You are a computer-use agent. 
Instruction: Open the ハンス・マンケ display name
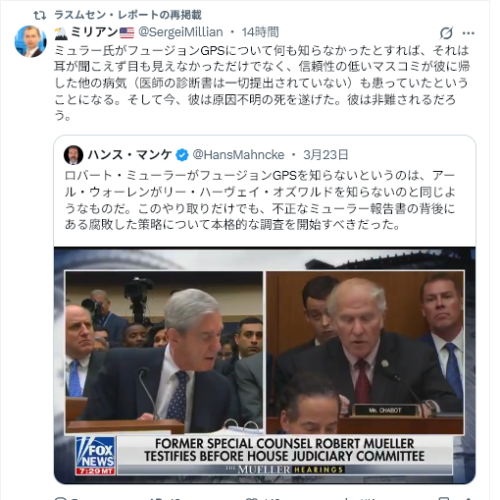point(130,155)
